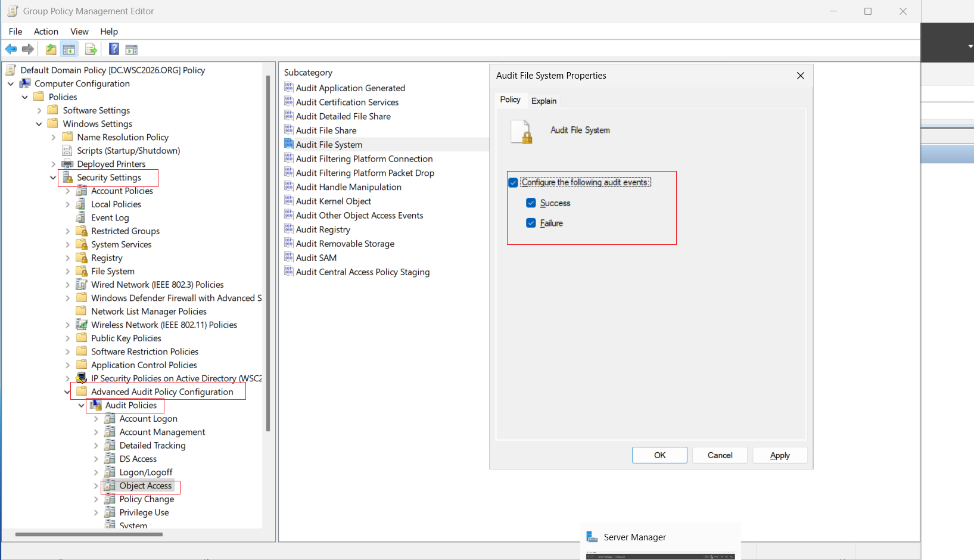Select Audit Removable Storage in the list

pos(345,244)
